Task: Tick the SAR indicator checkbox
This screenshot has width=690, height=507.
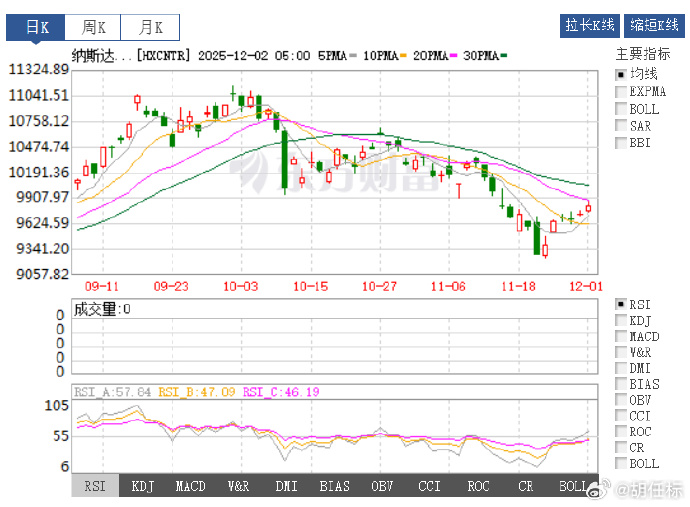Action: tap(621, 126)
